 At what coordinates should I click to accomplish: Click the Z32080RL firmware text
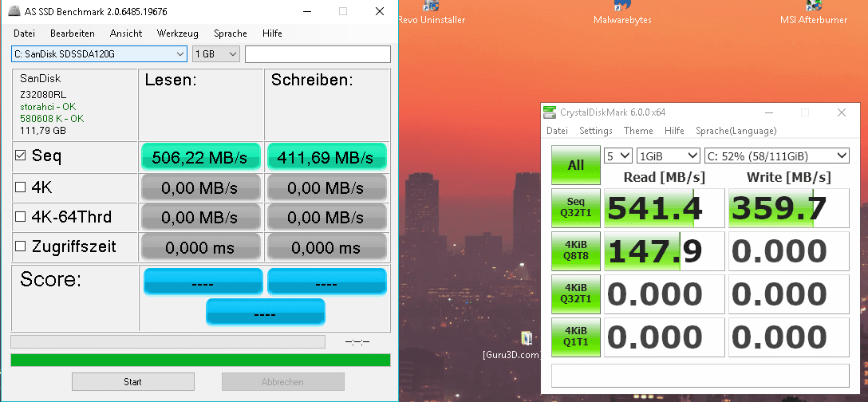coord(42,94)
